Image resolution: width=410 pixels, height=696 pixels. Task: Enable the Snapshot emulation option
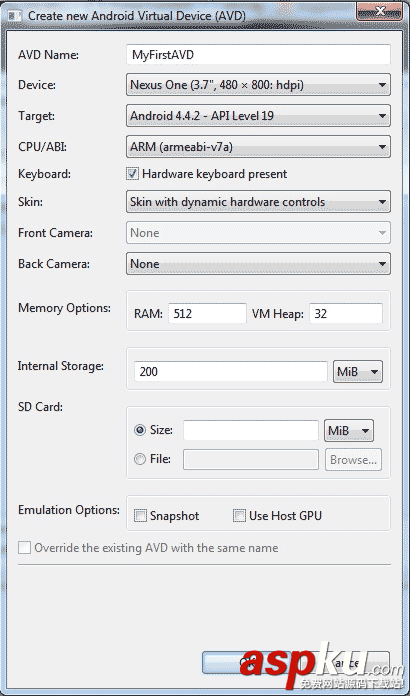[141, 516]
